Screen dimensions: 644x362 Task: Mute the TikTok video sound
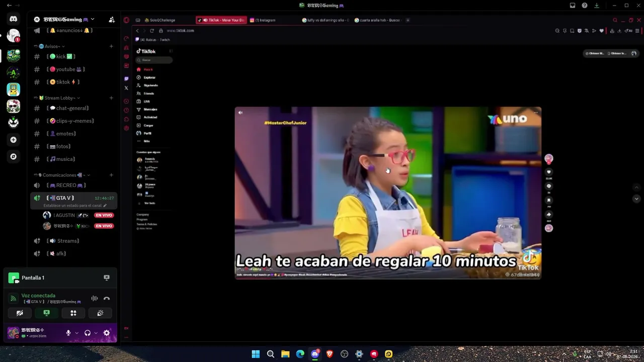(240, 113)
